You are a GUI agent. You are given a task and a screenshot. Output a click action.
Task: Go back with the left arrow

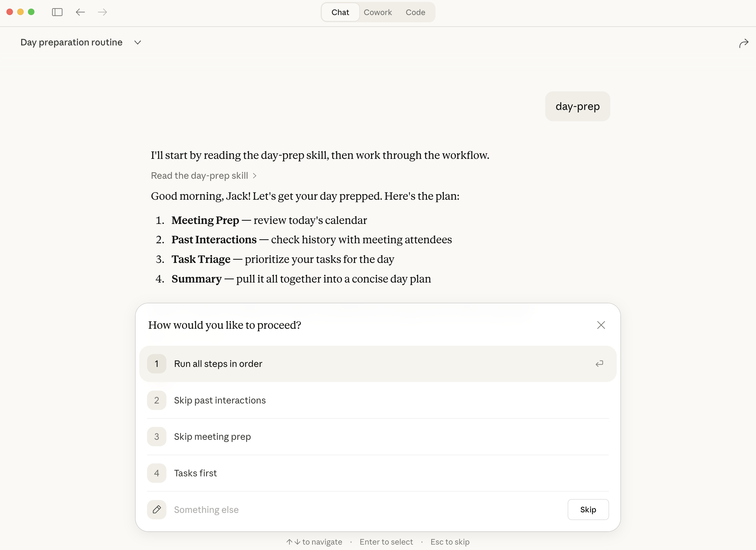[x=80, y=12]
